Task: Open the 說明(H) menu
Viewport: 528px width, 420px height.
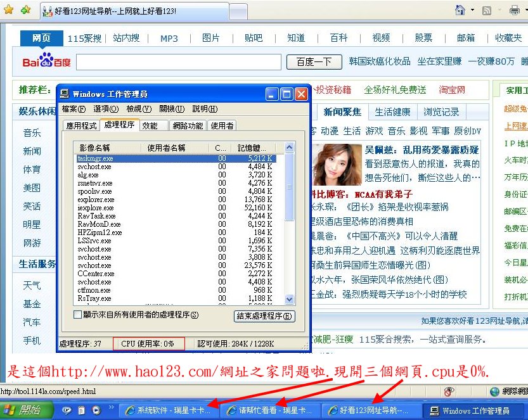Action: click(x=205, y=109)
